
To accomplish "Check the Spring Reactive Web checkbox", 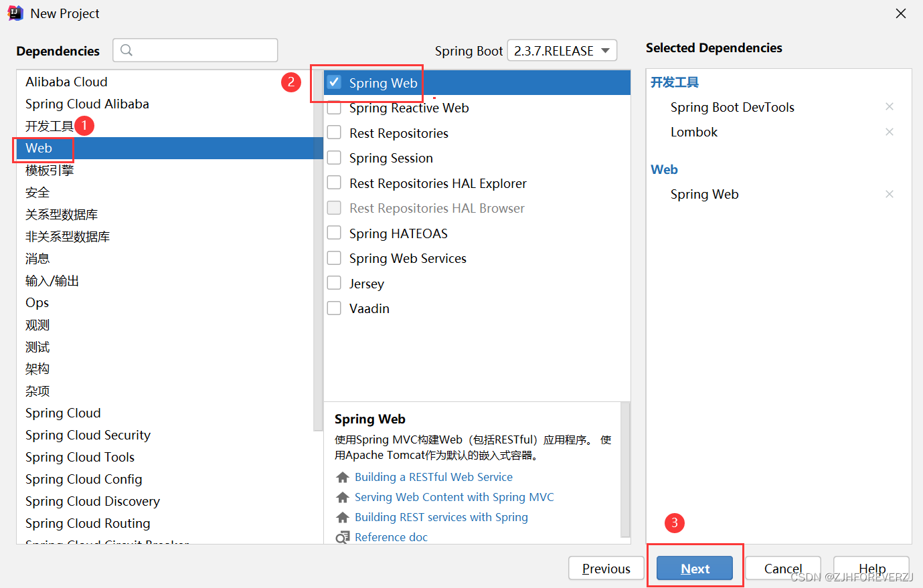I will (334, 108).
